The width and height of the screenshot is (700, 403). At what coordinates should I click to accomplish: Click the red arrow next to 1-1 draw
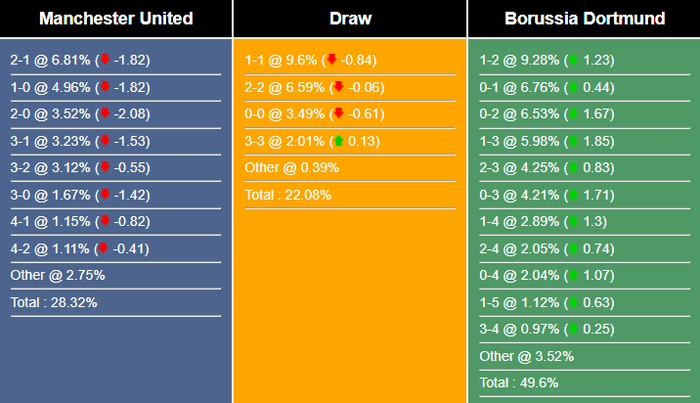point(332,60)
